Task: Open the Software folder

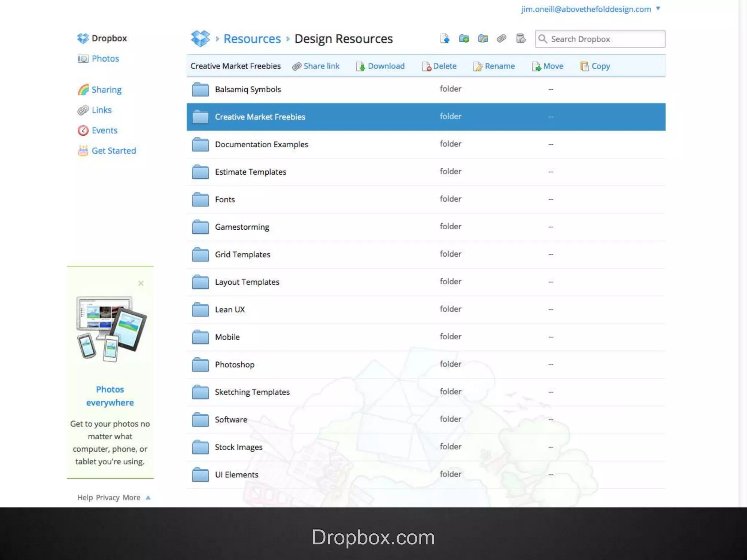Action: pyautogui.click(x=426, y=420)
